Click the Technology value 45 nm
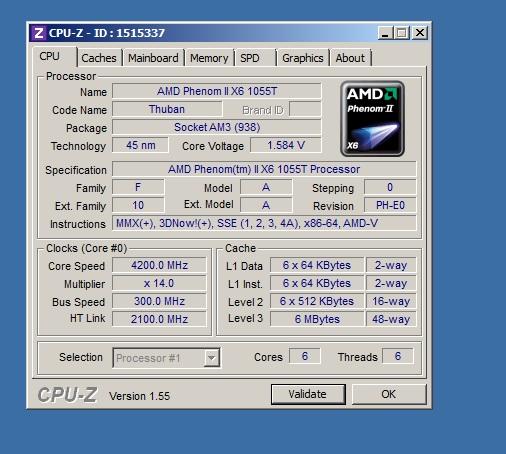Viewport: 506px width, 454px height. click(x=140, y=145)
